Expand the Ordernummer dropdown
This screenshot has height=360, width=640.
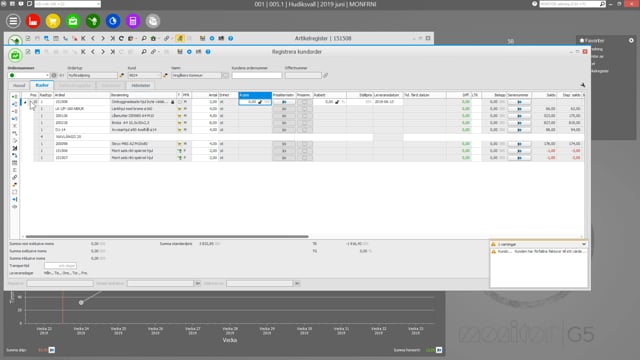47,76
